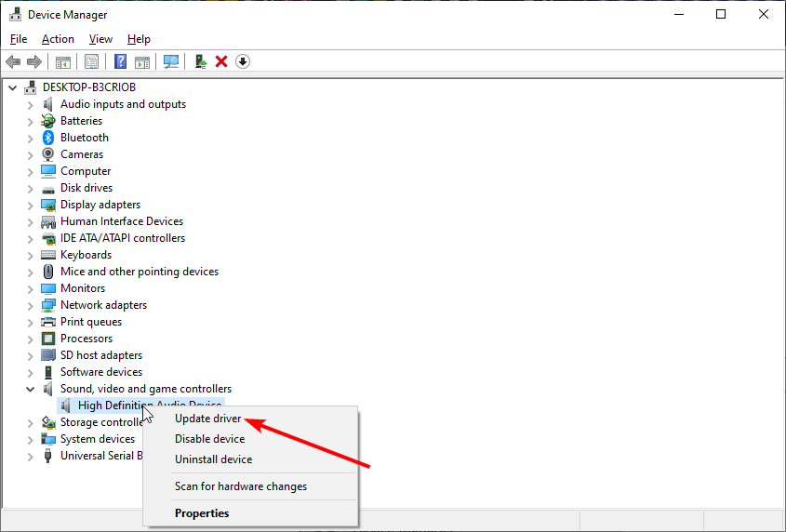The width and height of the screenshot is (786, 532).
Task: Select the Processors tree label
Action: [x=87, y=339]
